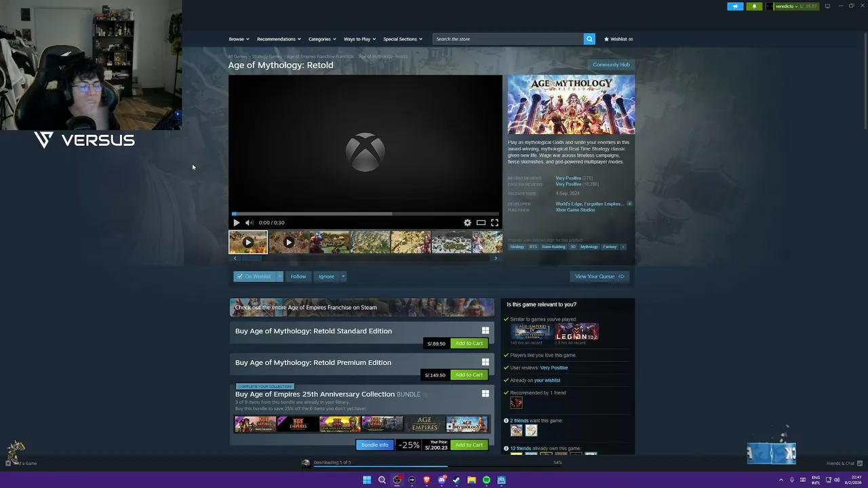Open the Browse dropdown menu

pos(239,39)
